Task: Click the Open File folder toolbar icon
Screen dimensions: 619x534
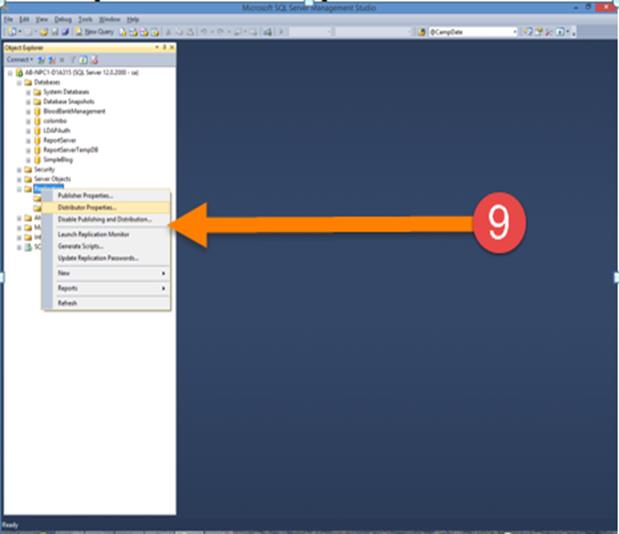Action: [43, 32]
